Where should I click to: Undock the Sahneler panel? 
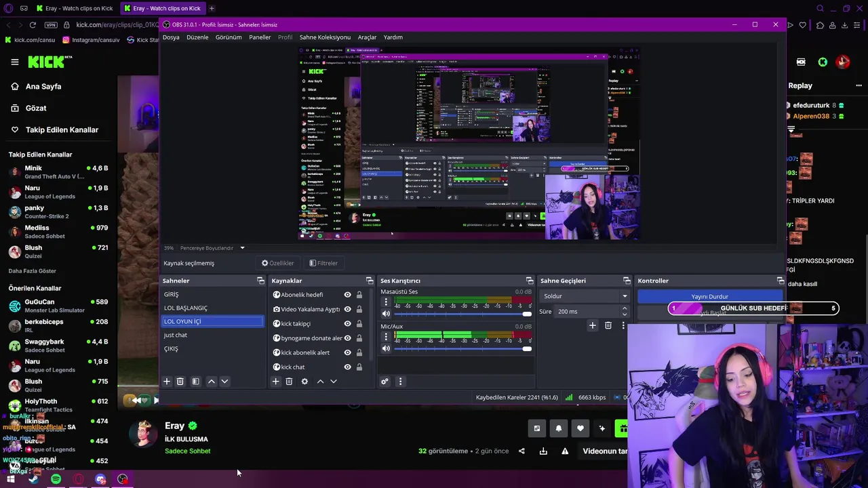coord(260,281)
